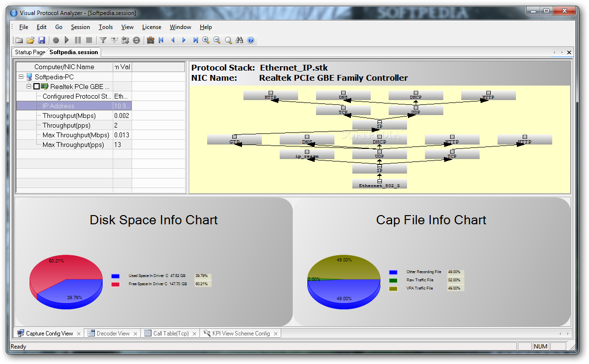The image size is (589, 364).
Task: Select the Configured Protocol St... row
Action: 74,96
